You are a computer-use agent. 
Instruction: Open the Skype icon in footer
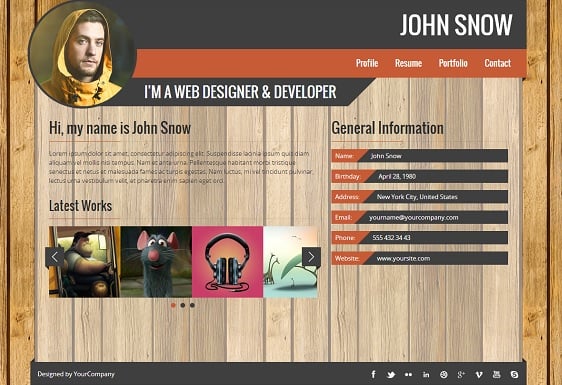[514, 375]
